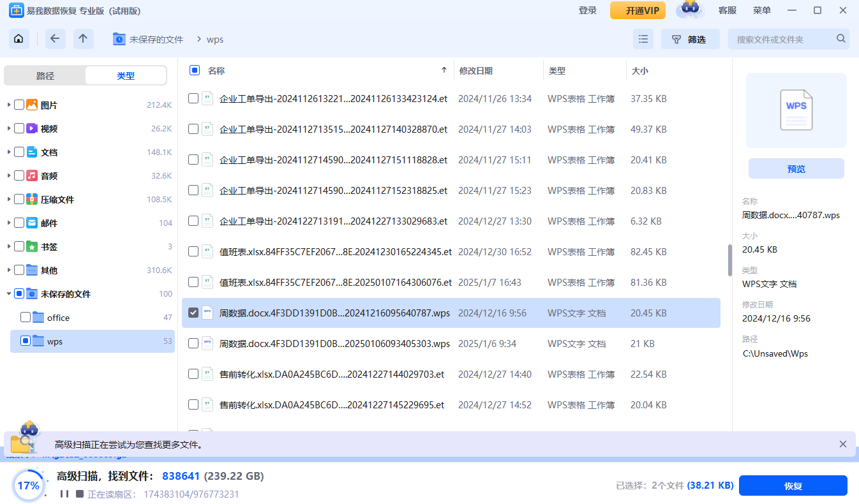Click the search magnifier icon
This screenshot has height=504, width=859.
coord(841,39)
